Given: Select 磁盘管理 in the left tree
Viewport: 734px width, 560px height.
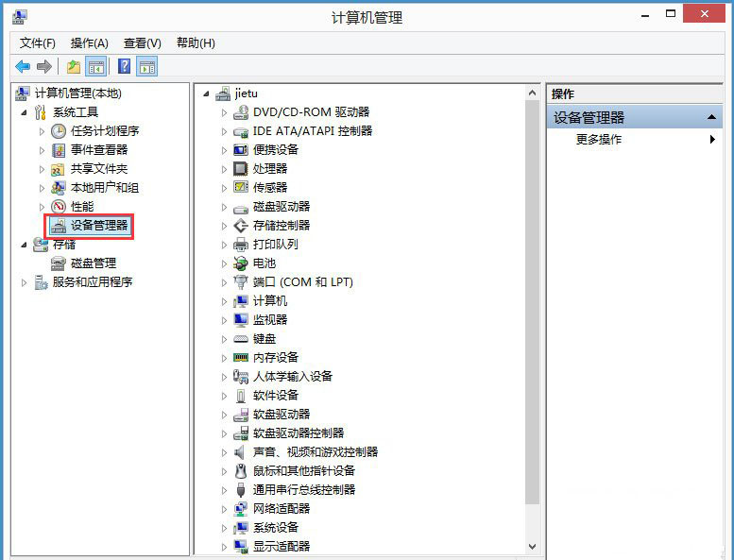Looking at the screenshot, I should click(x=94, y=263).
